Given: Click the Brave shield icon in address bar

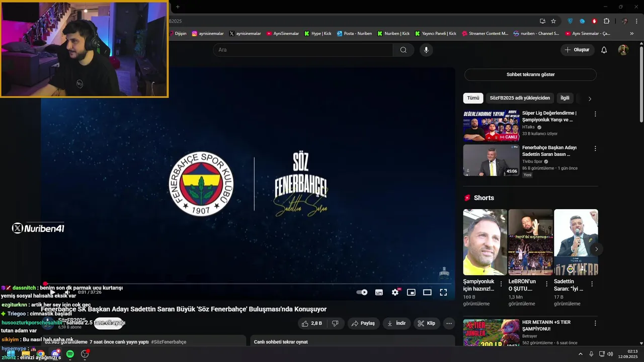Looking at the screenshot, I should pos(570,21).
